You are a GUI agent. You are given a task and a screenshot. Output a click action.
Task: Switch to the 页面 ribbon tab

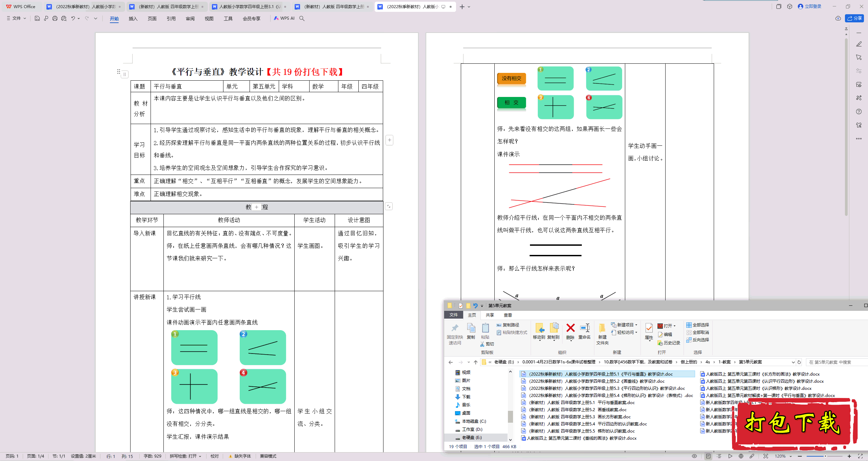point(152,19)
